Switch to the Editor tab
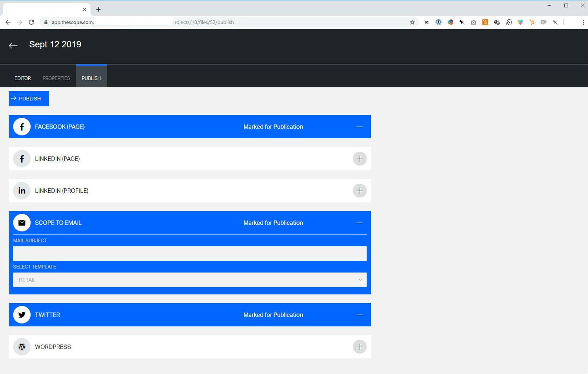Viewport: 588px width, 374px height. pyautogui.click(x=22, y=78)
